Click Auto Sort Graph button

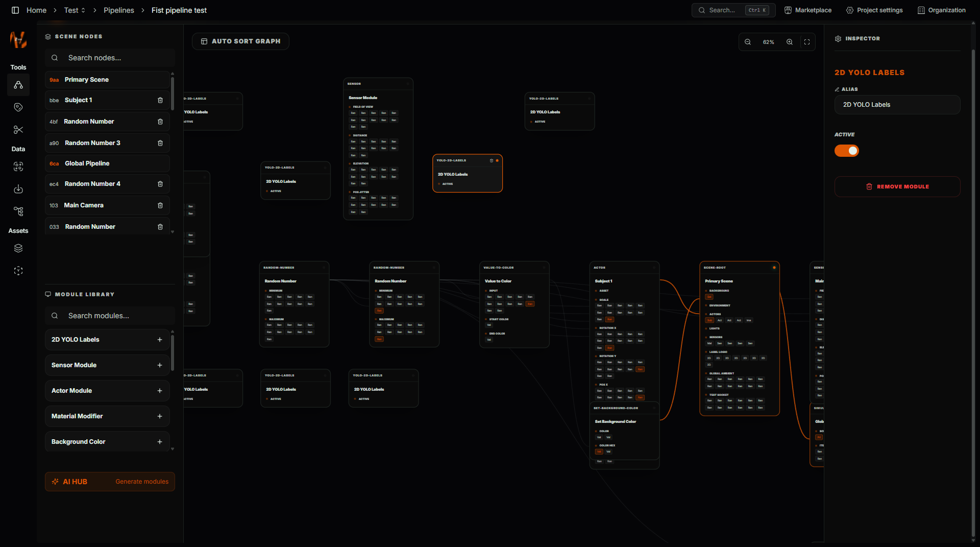[x=240, y=41]
